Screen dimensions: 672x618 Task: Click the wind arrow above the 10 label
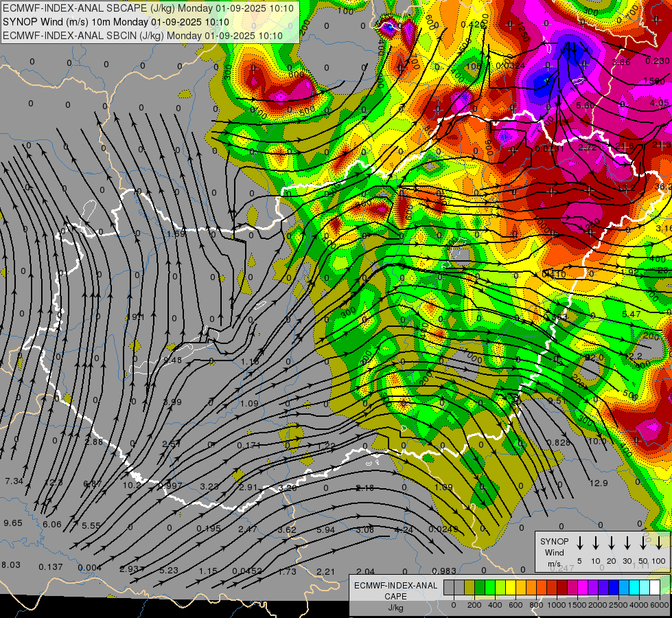click(596, 542)
